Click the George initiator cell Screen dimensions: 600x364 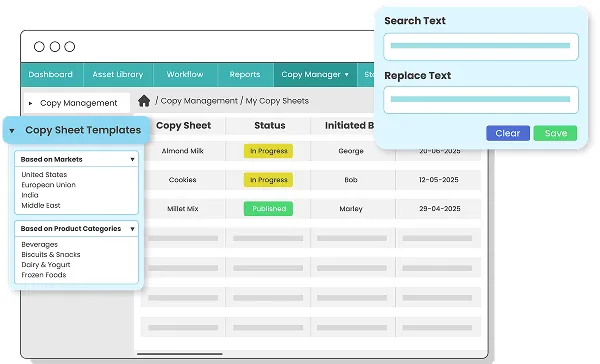[x=351, y=151]
